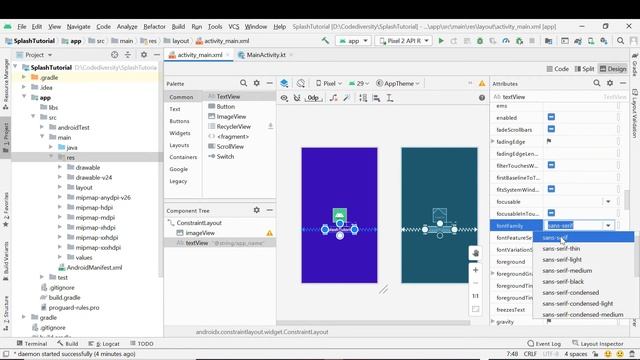Select the blue design preview
Viewport: 640px width, 360px height.
tap(340, 215)
